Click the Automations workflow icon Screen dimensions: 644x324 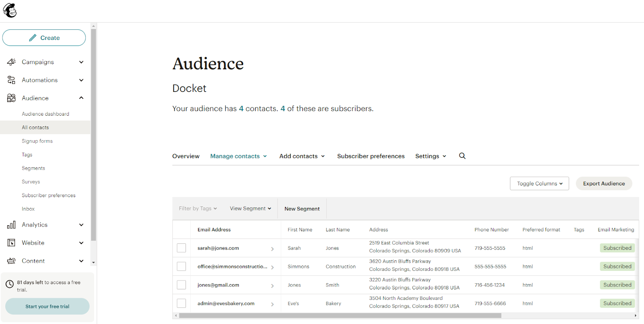(11, 80)
